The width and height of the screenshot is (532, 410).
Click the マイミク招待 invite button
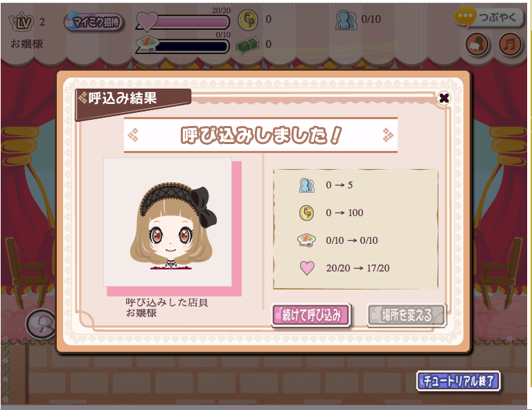94,22
